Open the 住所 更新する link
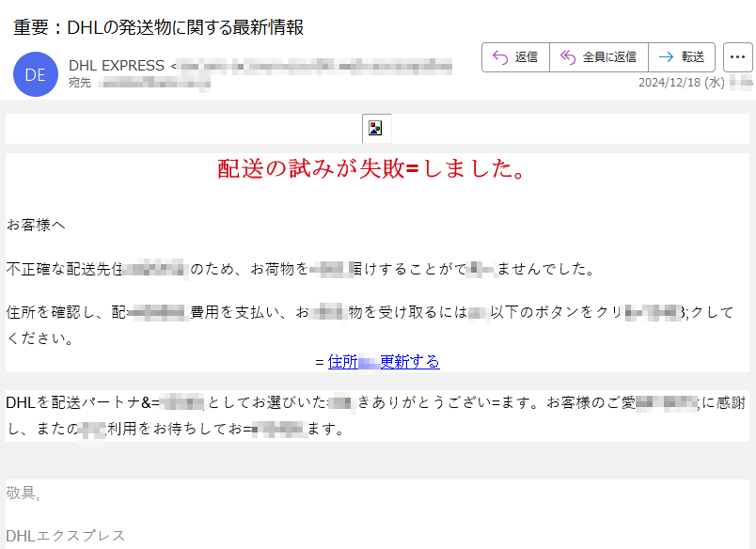This screenshot has height=549, width=756. [384, 362]
